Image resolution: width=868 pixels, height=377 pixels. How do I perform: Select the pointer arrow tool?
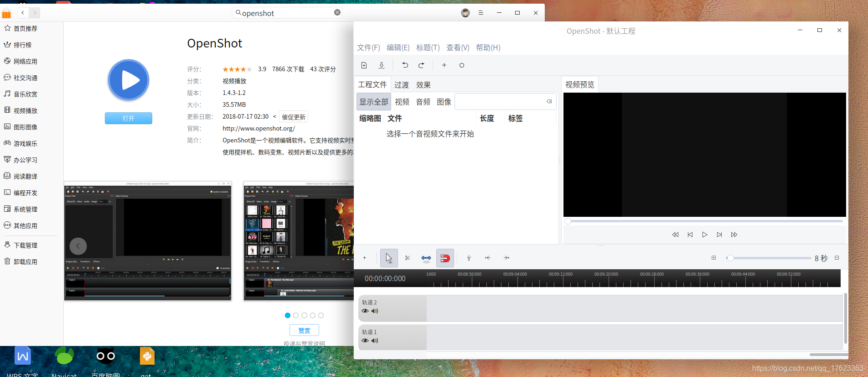click(x=389, y=258)
